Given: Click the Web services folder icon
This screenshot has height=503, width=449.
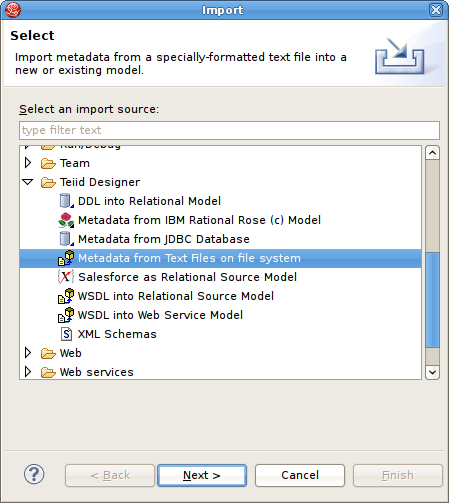Looking at the screenshot, I should click(48, 372).
